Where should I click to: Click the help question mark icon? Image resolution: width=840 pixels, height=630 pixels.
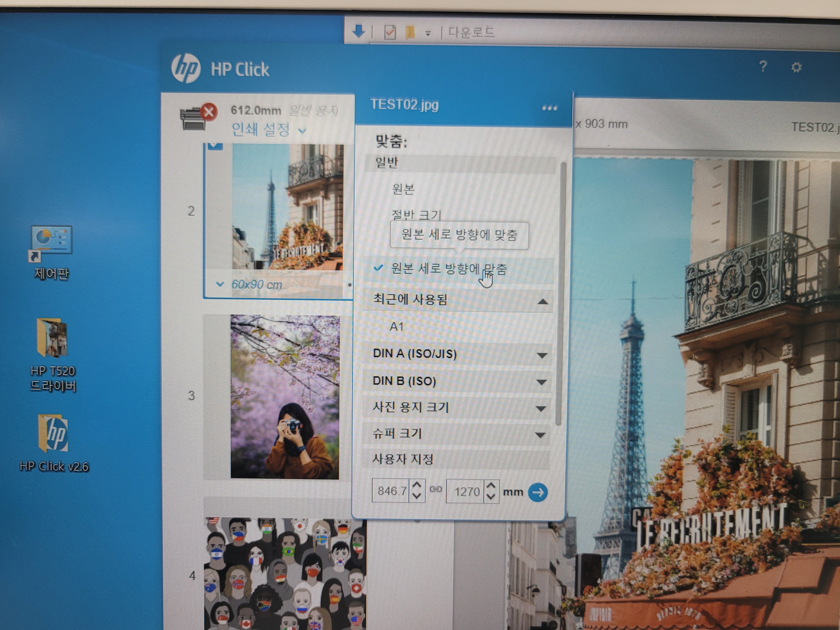coord(763,67)
